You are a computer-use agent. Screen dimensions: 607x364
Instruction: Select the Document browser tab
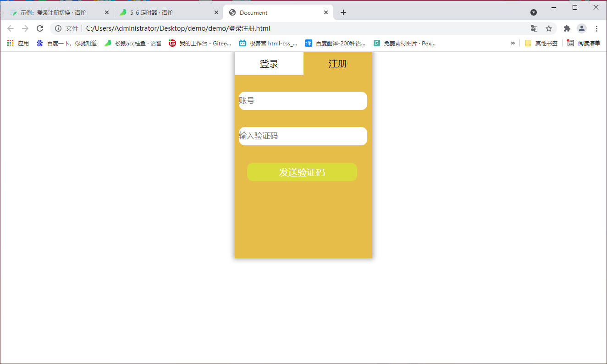pyautogui.click(x=278, y=13)
